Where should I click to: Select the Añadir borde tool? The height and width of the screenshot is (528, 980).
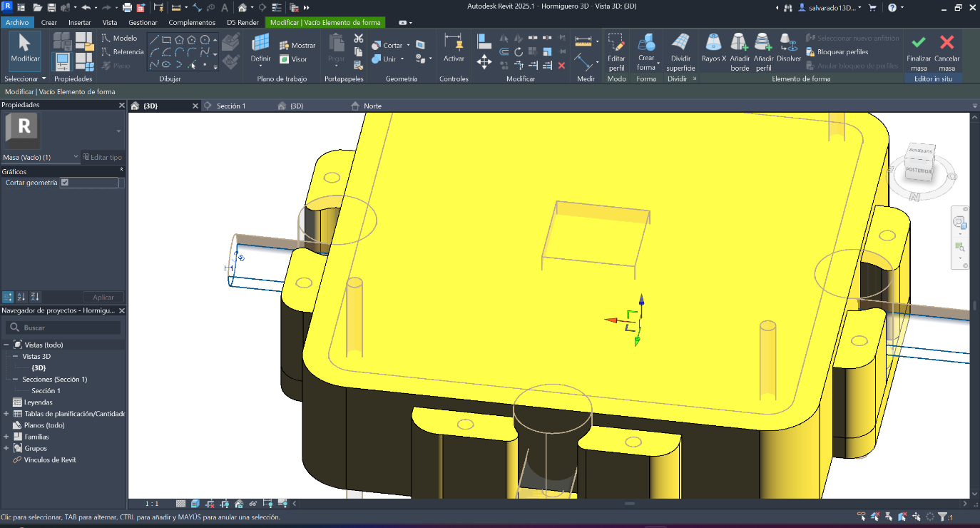(740, 51)
